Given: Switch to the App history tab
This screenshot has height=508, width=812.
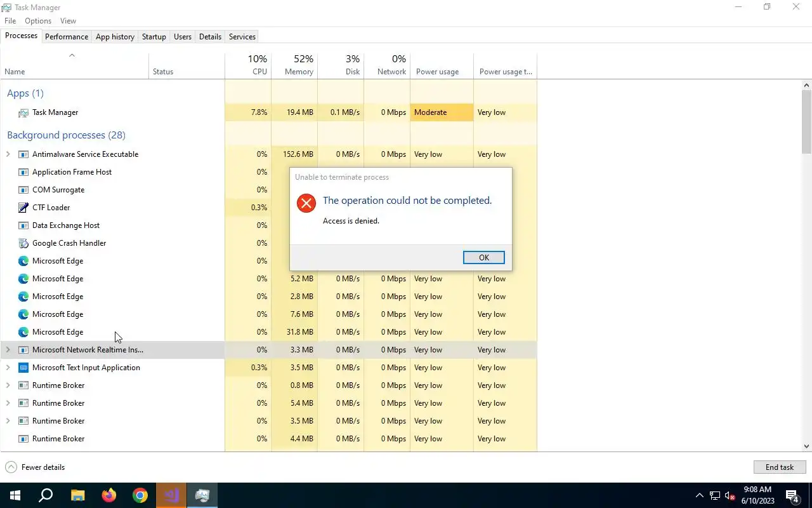Looking at the screenshot, I should point(115,37).
